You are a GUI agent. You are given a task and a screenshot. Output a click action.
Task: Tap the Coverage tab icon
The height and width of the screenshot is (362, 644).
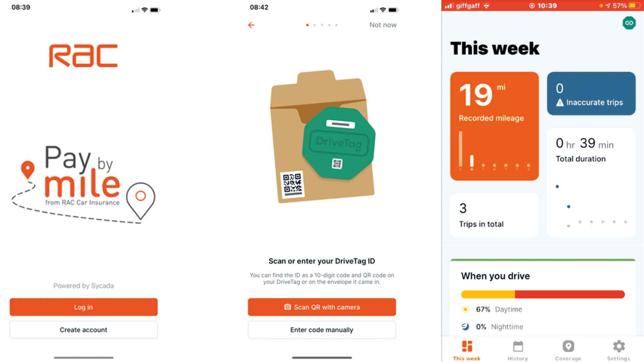click(x=569, y=346)
